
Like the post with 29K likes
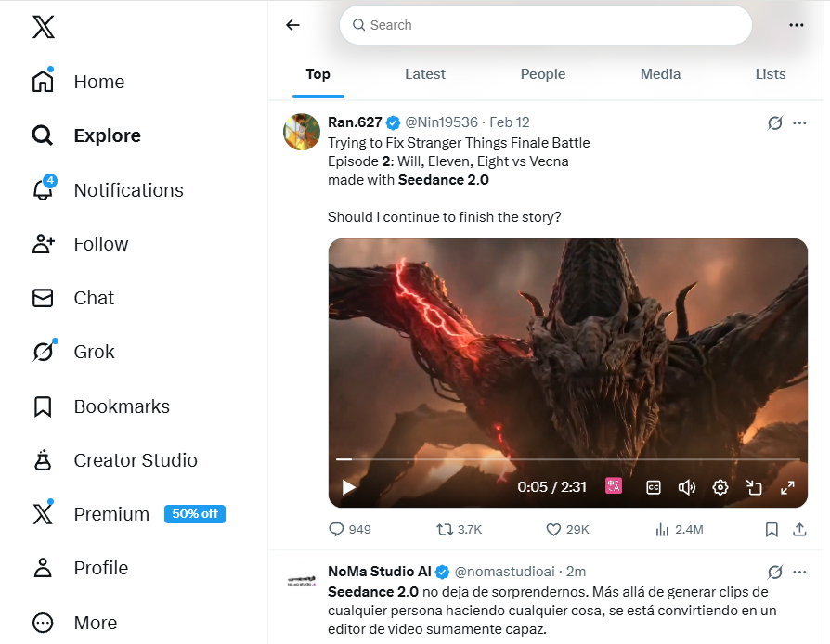coord(567,529)
